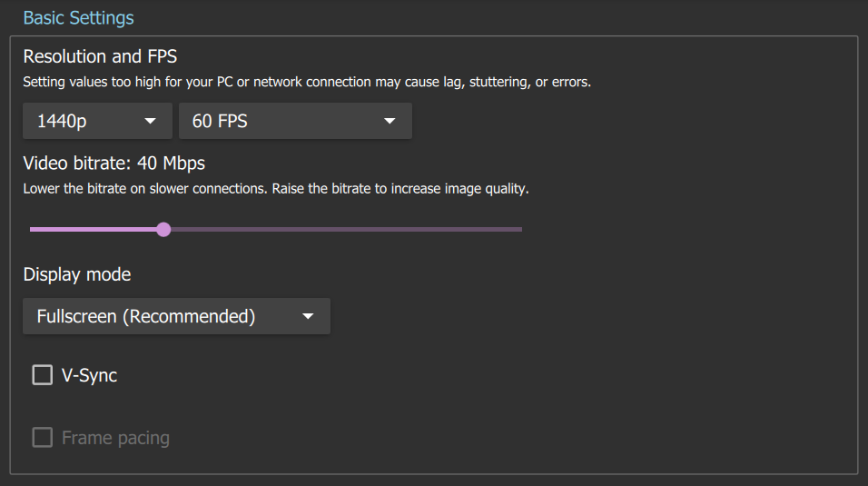The image size is (868, 486).
Task: Click the "Video bitrate: 40 Mbps" label
Action: [113, 164]
